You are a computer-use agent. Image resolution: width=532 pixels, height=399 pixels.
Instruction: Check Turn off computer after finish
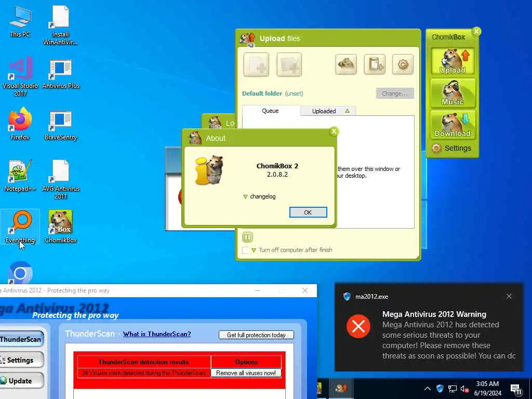point(245,250)
